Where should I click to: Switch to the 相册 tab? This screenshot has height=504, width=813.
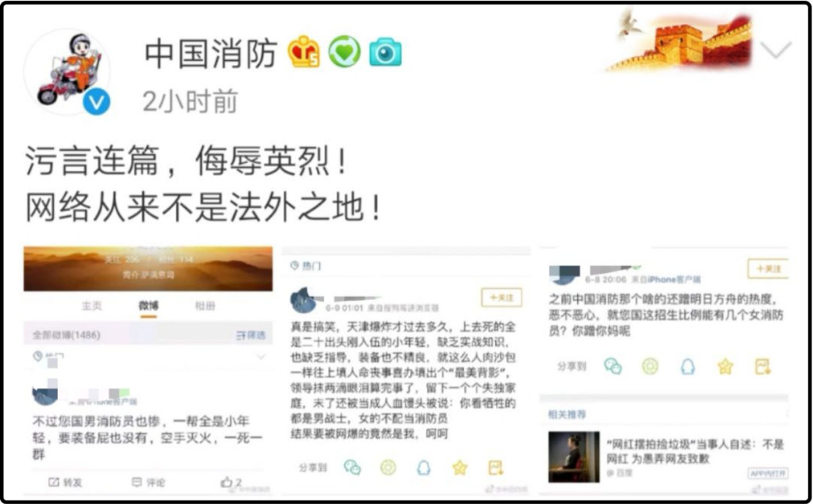[205, 305]
